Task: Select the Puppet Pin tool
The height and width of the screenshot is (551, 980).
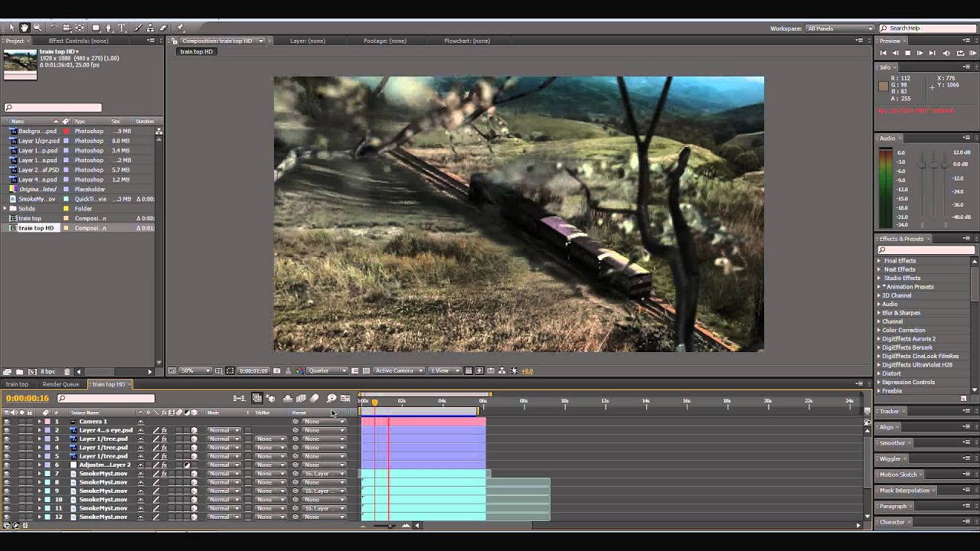Action: [180, 28]
